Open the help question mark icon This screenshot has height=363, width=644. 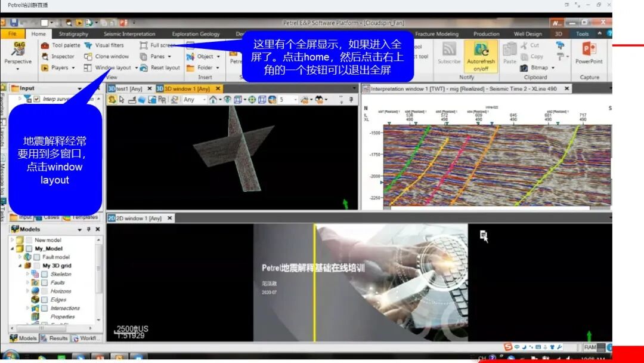[x=609, y=33]
